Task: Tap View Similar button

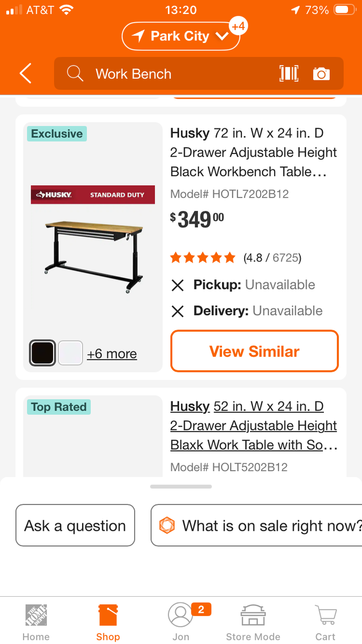Action: coord(255,351)
